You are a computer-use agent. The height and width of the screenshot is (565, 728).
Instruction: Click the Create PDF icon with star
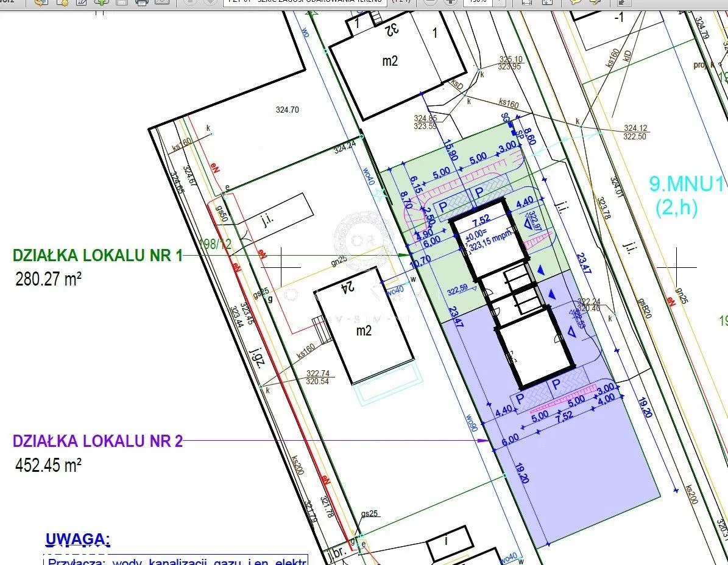click(62, 2)
